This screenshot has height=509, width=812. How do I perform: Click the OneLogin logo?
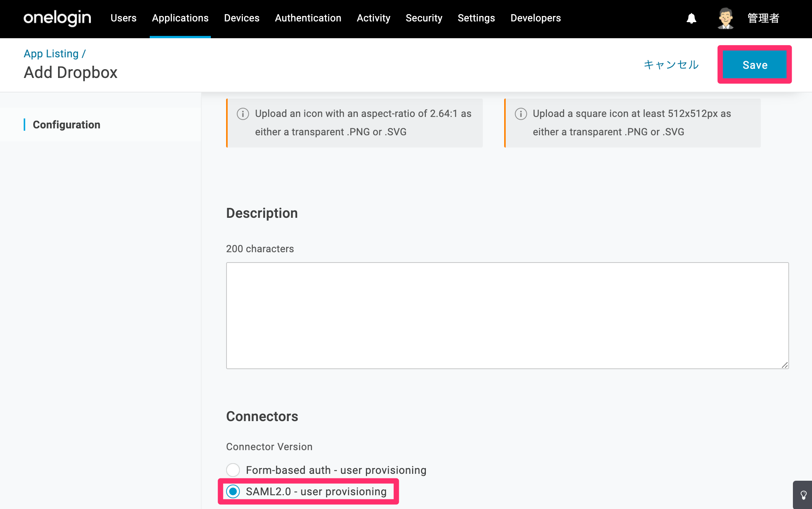pos(57,18)
